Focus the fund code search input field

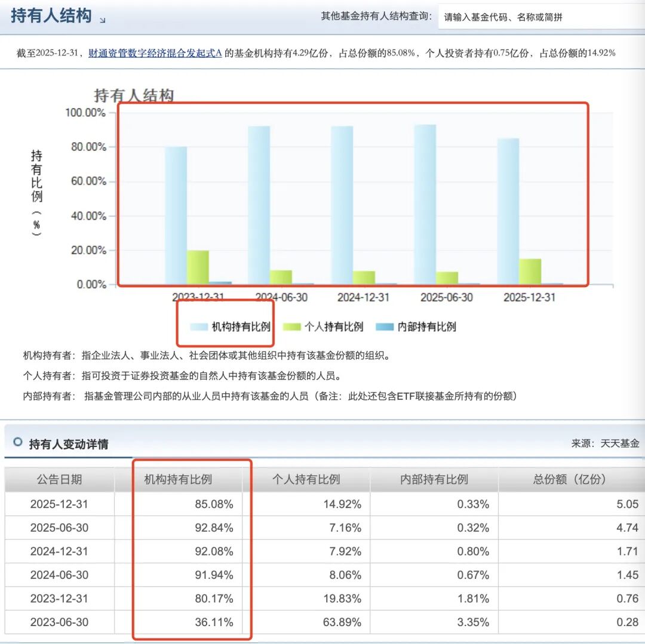(x=541, y=17)
